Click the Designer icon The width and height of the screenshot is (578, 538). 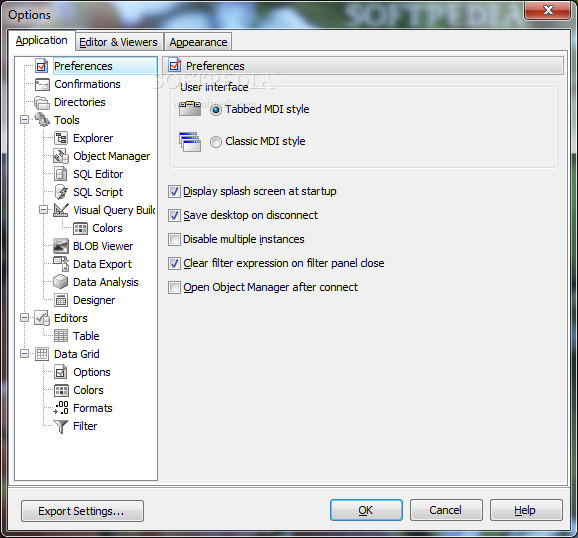point(61,300)
